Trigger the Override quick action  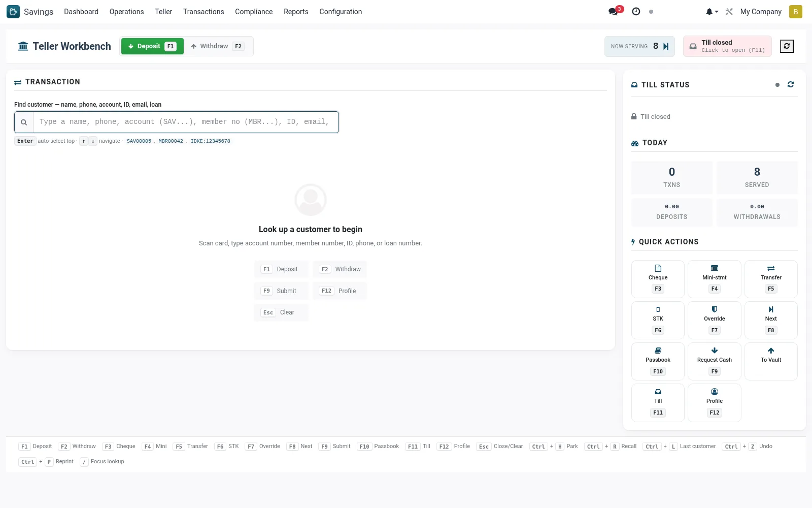tap(715, 320)
